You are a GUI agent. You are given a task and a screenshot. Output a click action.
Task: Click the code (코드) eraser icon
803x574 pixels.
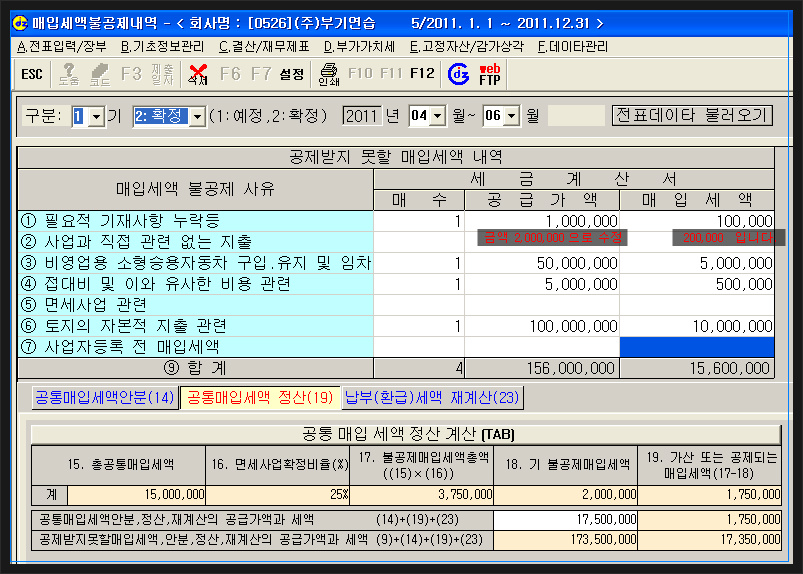[x=100, y=75]
